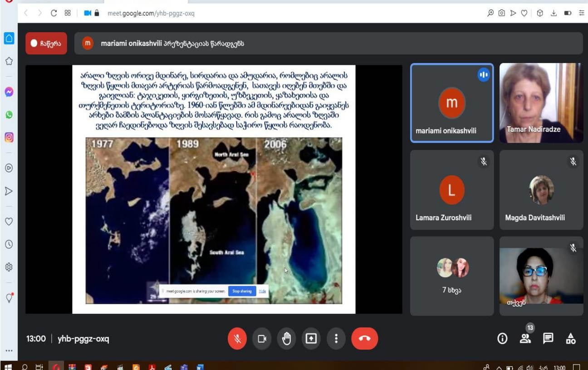
Task: Hide the screen sharing notification bar
Action: pos(262,291)
